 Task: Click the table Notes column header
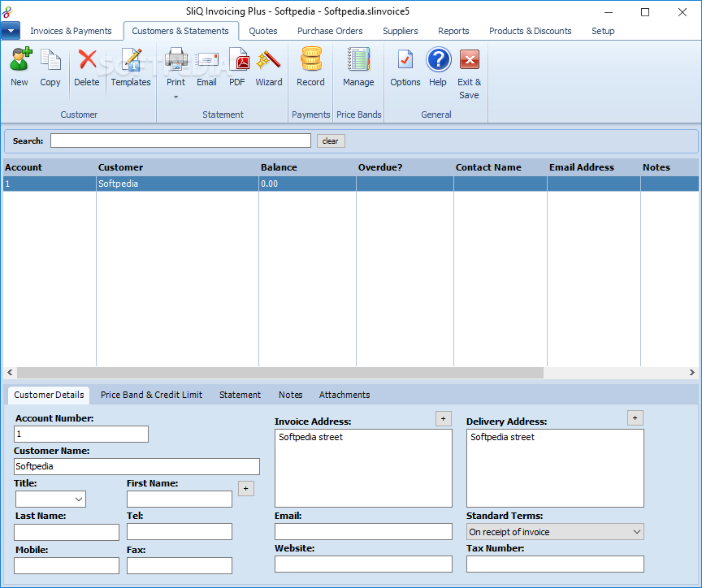pos(669,167)
